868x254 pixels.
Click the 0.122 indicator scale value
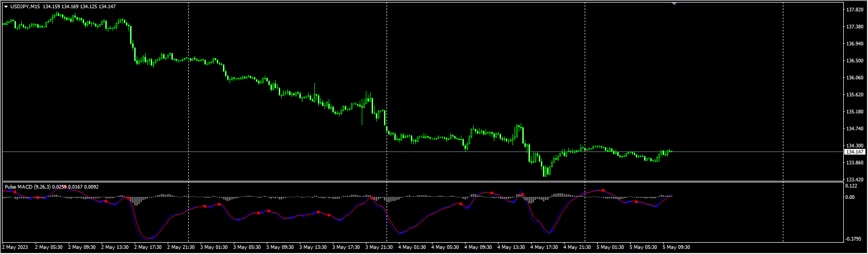[852, 186]
